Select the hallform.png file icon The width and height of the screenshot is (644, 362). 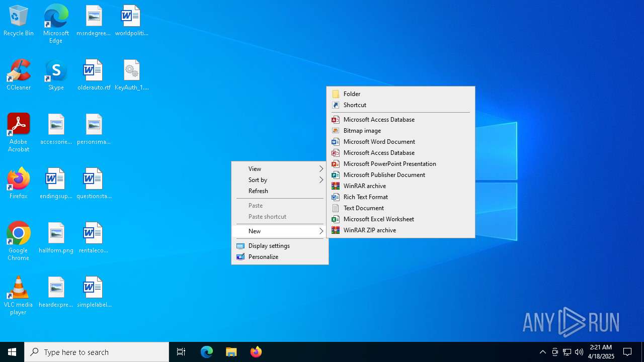point(56,238)
